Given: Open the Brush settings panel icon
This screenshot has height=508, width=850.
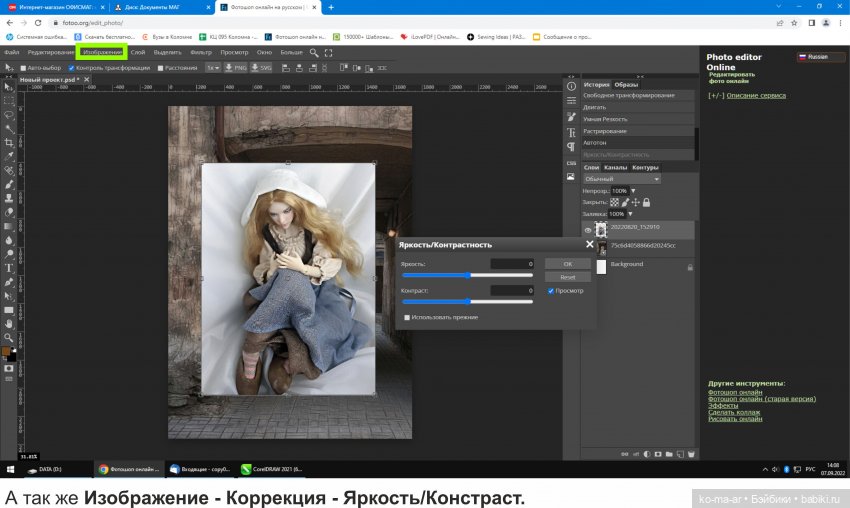Looking at the screenshot, I should pos(571,117).
